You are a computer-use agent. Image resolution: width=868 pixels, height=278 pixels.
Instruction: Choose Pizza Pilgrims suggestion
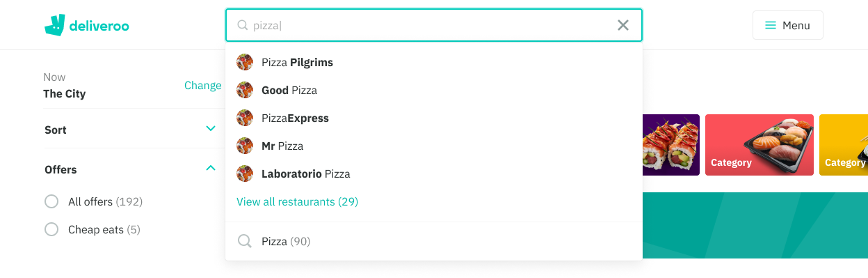click(434, 62)
